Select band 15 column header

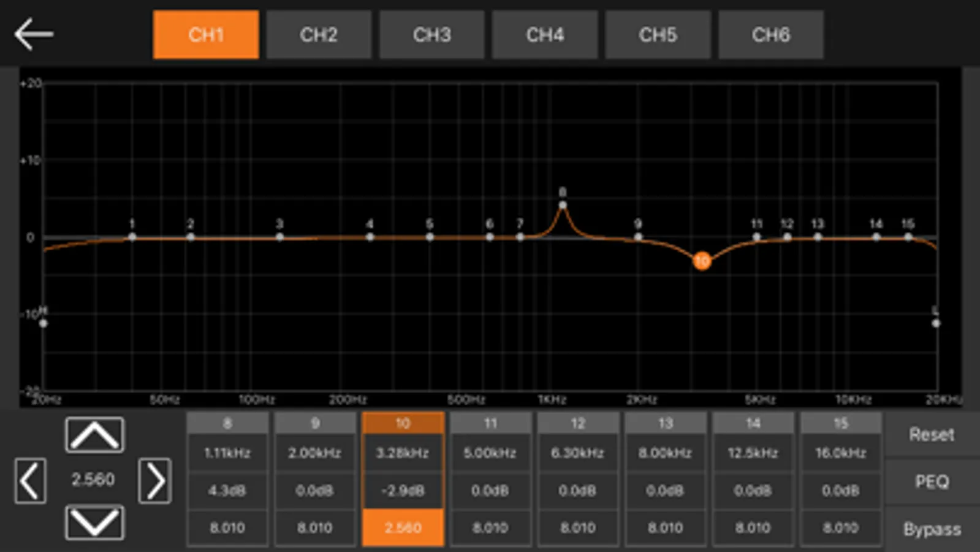click(x=841, y=423)
